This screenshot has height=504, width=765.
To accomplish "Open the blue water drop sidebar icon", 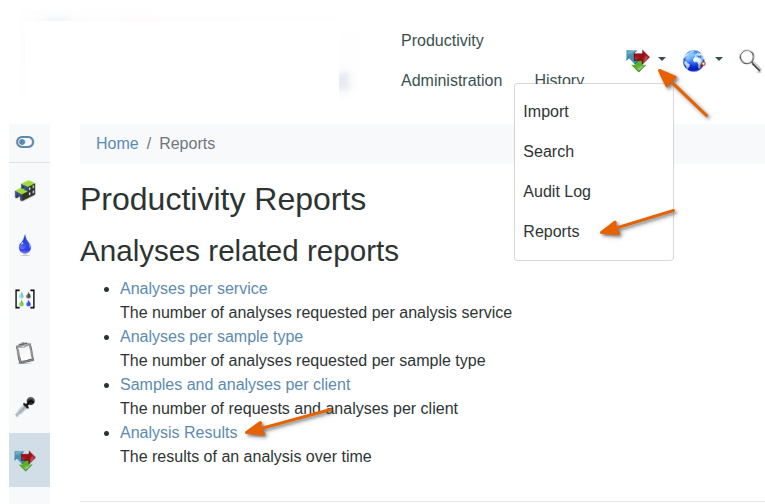I will [x=26, y=245].
